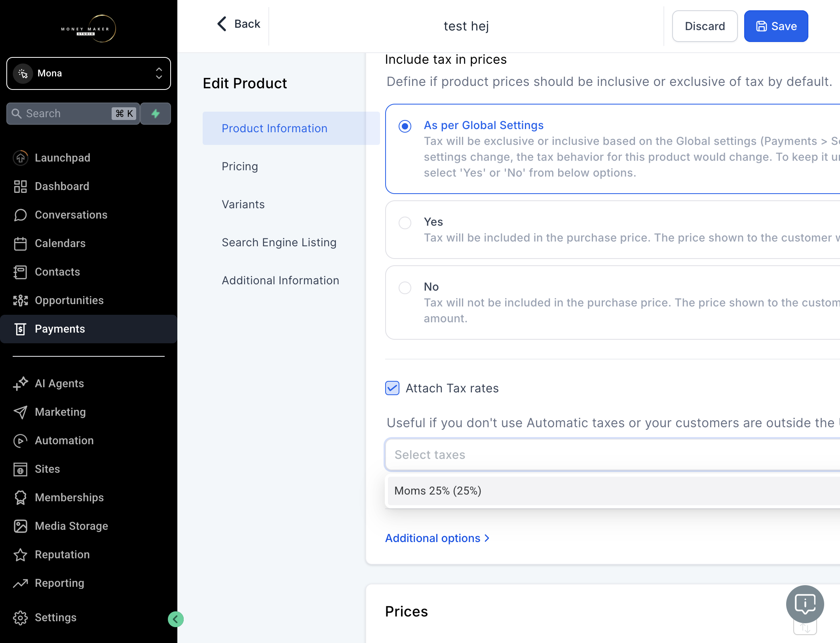Open the Opportunities icon
Screen dimensions: 840x643
tap(21, 300)
